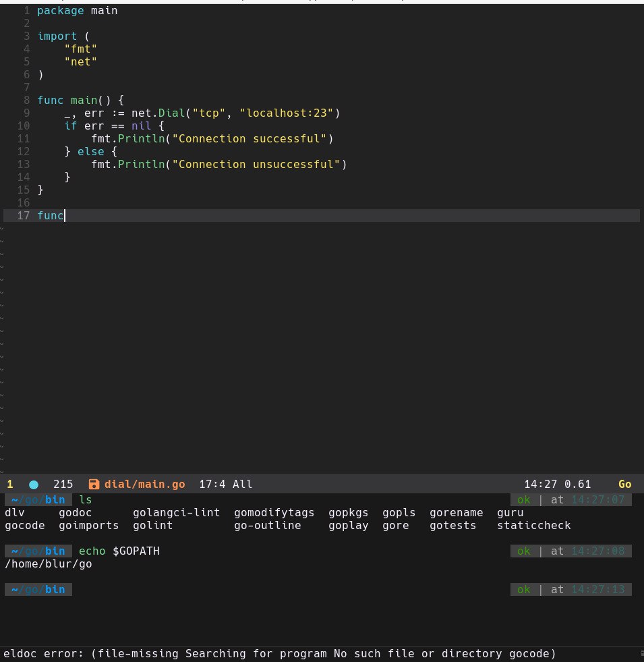Screen dimensions: 644x662
Task: Click gore in terminal listing
Action: click(396, 526)
